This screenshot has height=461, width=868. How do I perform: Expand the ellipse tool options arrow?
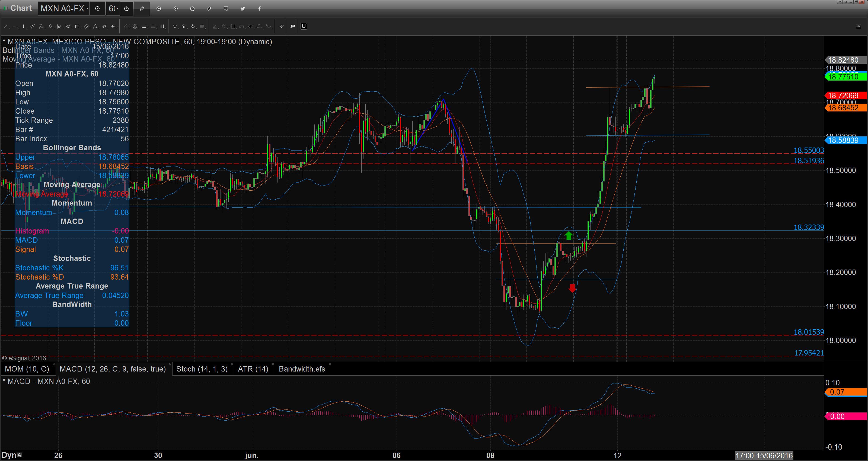pyautogui.click(x=72, y=28)
